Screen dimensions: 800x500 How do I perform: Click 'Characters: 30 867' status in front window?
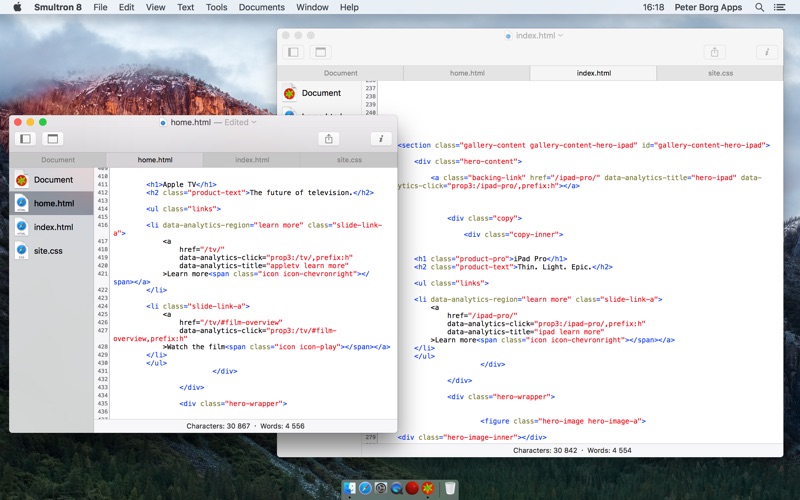[218, 426]
